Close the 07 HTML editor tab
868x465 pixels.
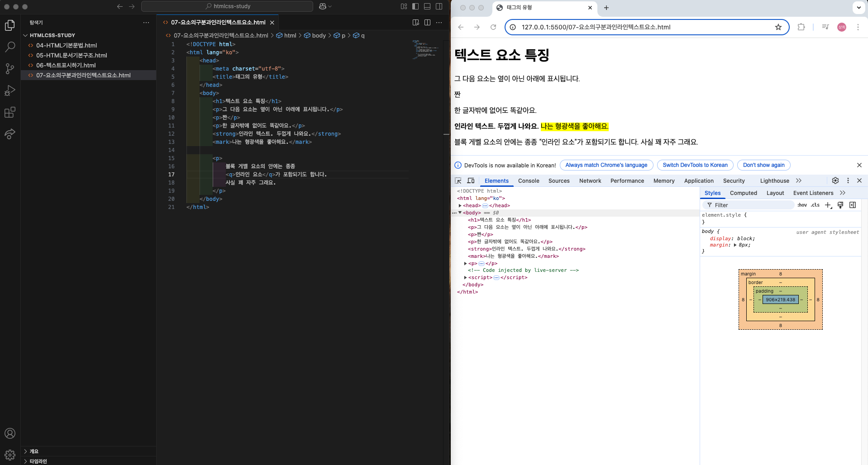click(x=272, y=23)
